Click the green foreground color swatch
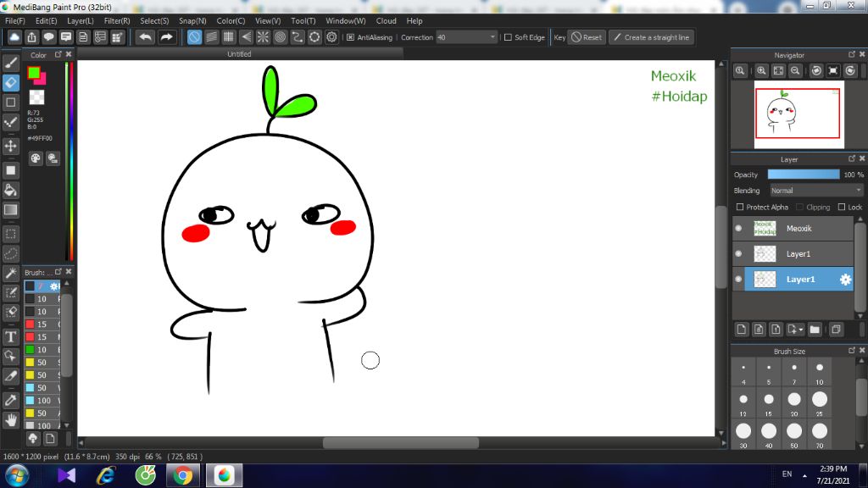Image resolution: width=868 pixels, height=488 pixels. tap(34, 73)
